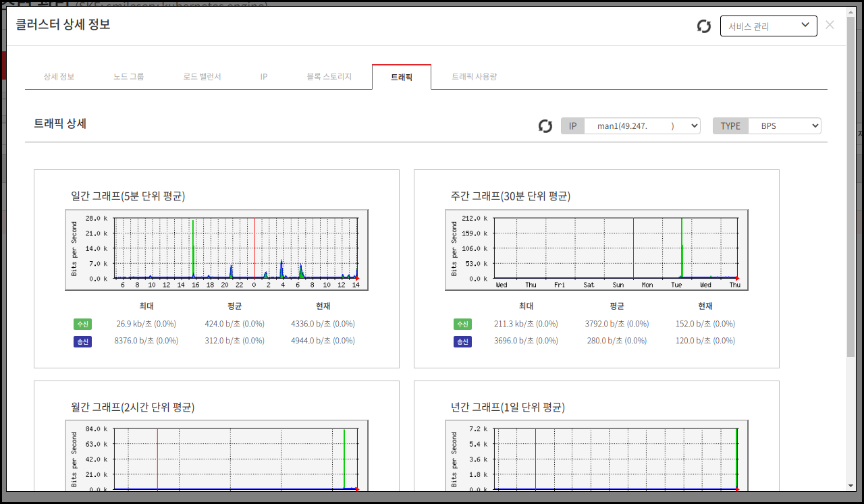The width and height of the screenshot is (864, 504).
Task: Switch to the 노드 그룹 tab
Action: (129, 77)
